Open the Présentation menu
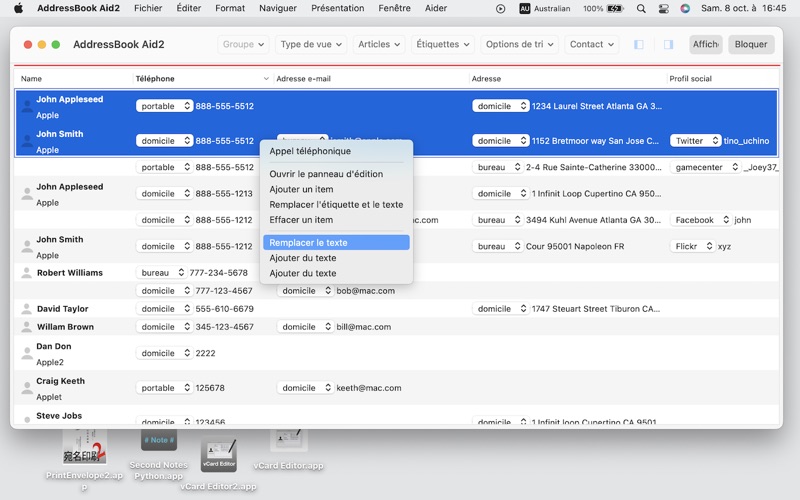This screenshot has height=500, width=800. (x=338, y=8)
